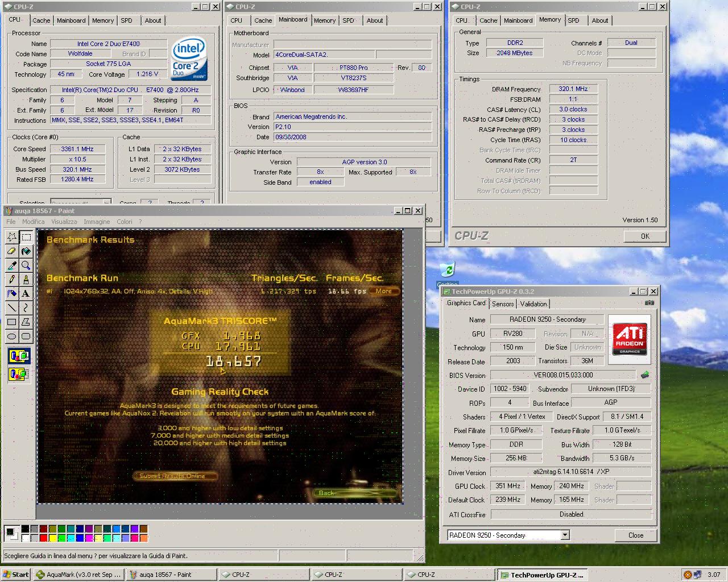Choose the Line tool in Paint
This screenshot has width=728, height=582.
coord(12,307)
